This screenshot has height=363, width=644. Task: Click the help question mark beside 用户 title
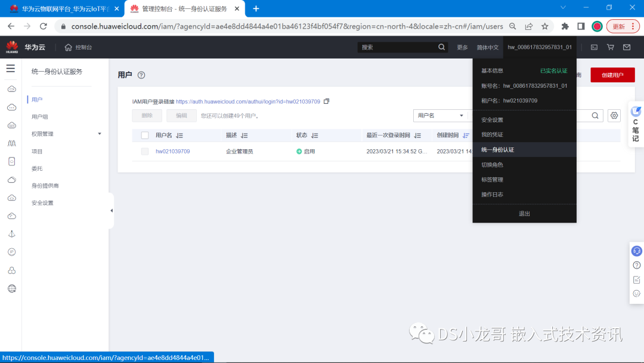[141, 75]
